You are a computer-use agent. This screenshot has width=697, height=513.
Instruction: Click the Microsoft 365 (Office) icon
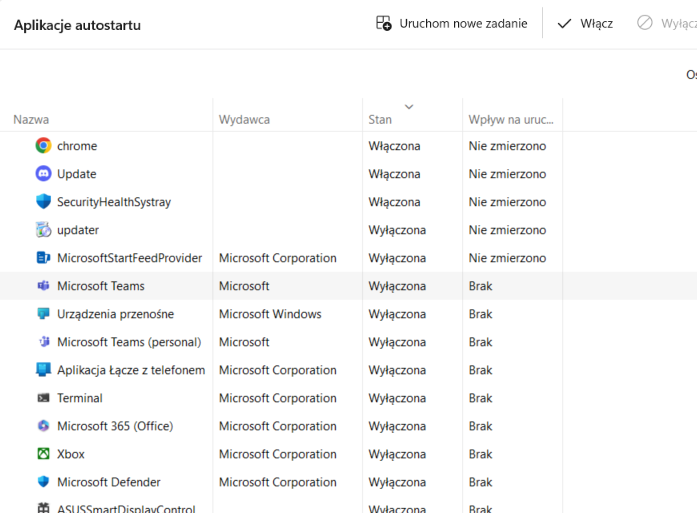[x=43, y=426]
